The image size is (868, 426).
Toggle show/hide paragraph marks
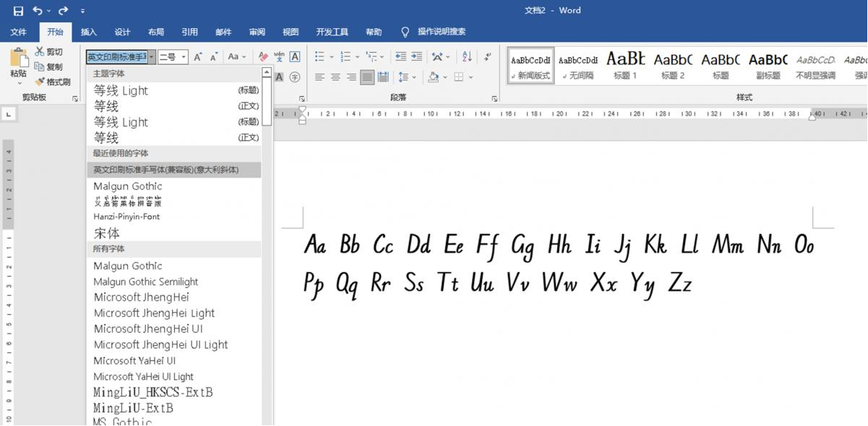[x=488, y=56]
